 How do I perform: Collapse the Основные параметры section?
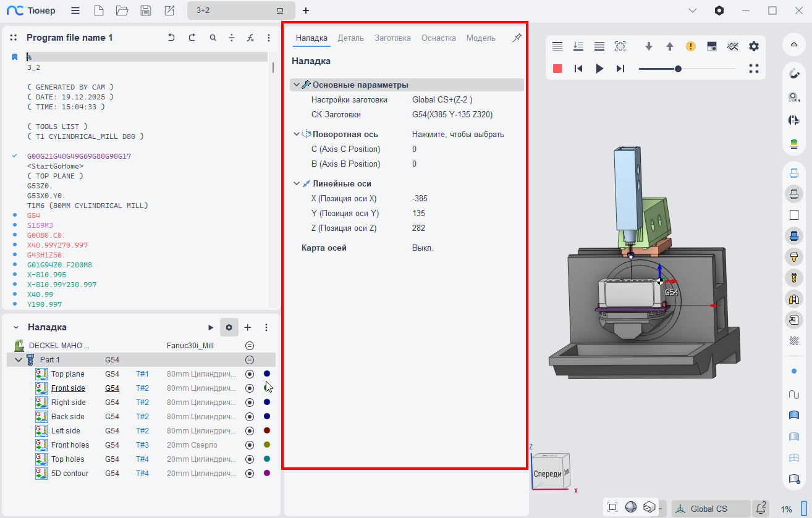pyautogui.click(x=297, y=85)
